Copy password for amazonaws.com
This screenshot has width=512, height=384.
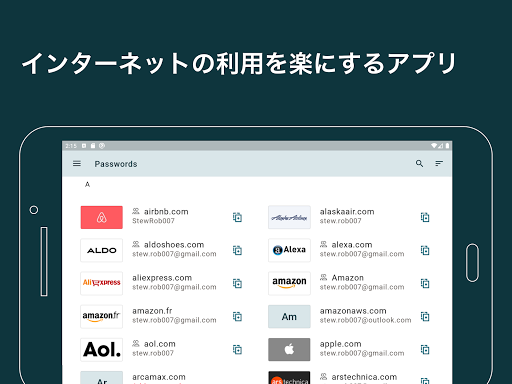[x=425, y=316]
